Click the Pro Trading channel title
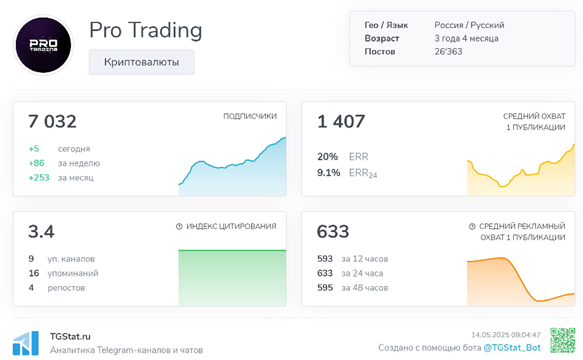 [146, 30]
